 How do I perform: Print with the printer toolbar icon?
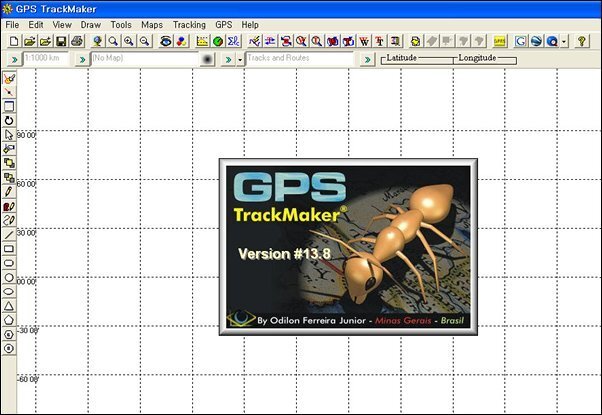[x=77, y=41]
